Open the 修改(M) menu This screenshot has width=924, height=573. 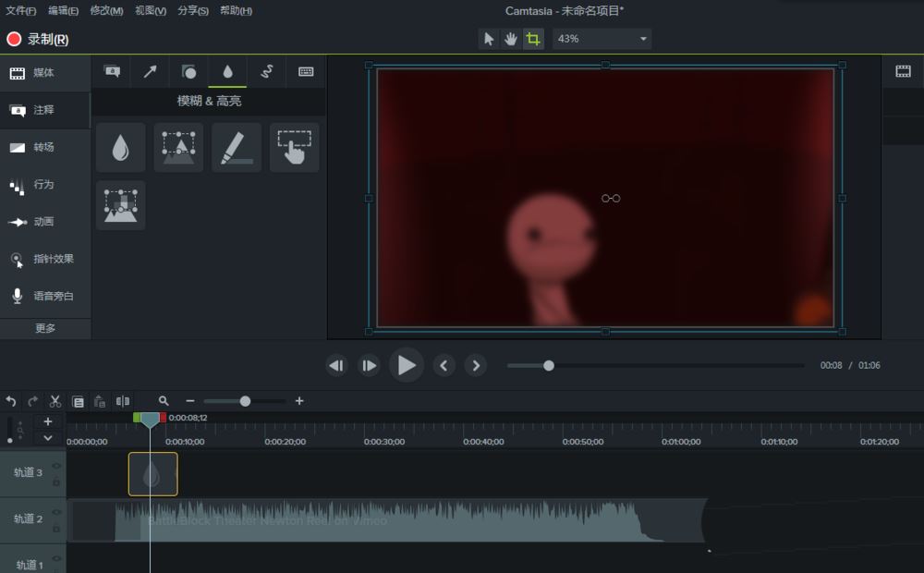[x=106, y=10]
